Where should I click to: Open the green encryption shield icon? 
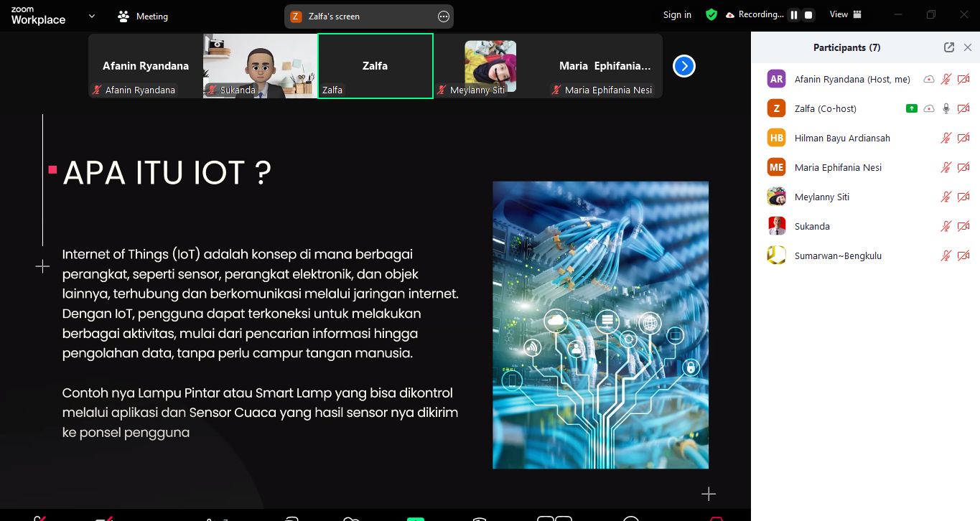[711, 14]
